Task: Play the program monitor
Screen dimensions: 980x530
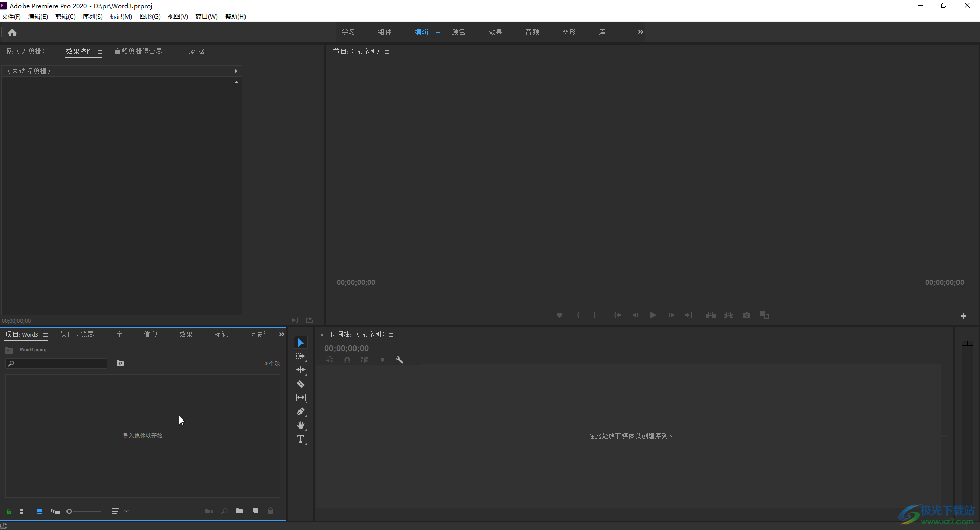Action: click(x=653, y=315)
